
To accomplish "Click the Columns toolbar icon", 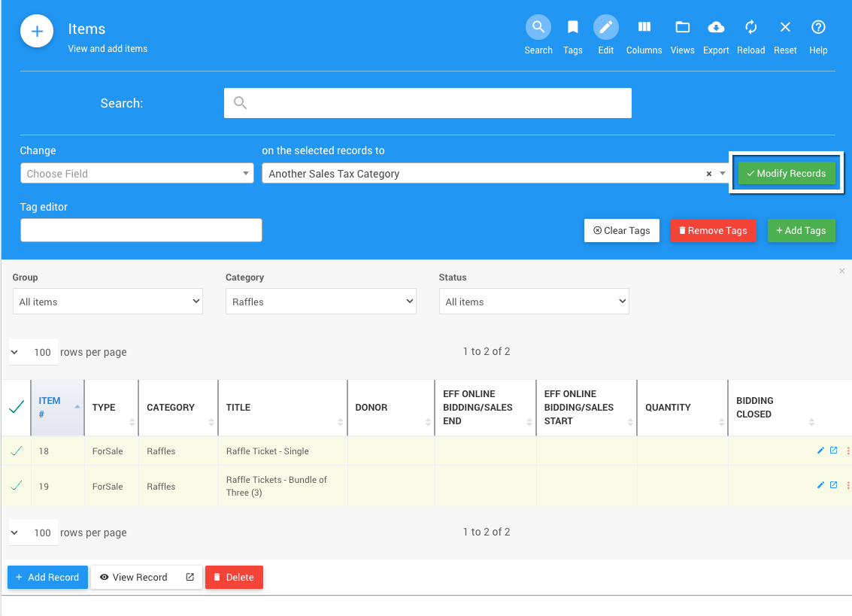I will (644, 28).
